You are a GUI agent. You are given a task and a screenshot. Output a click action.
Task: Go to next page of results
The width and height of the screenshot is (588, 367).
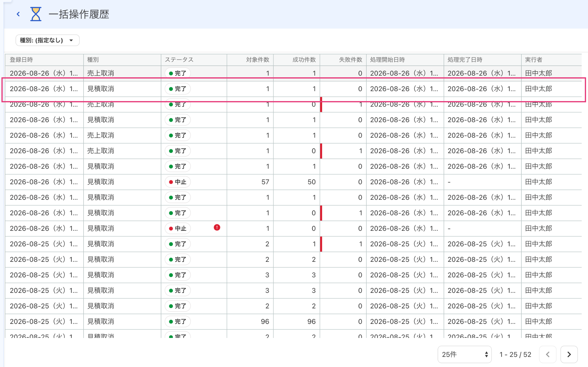[x=569, y=354]
